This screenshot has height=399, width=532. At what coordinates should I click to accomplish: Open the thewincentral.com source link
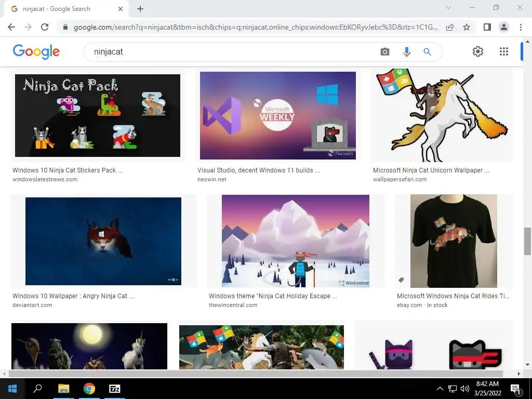(x=233, y=305)
